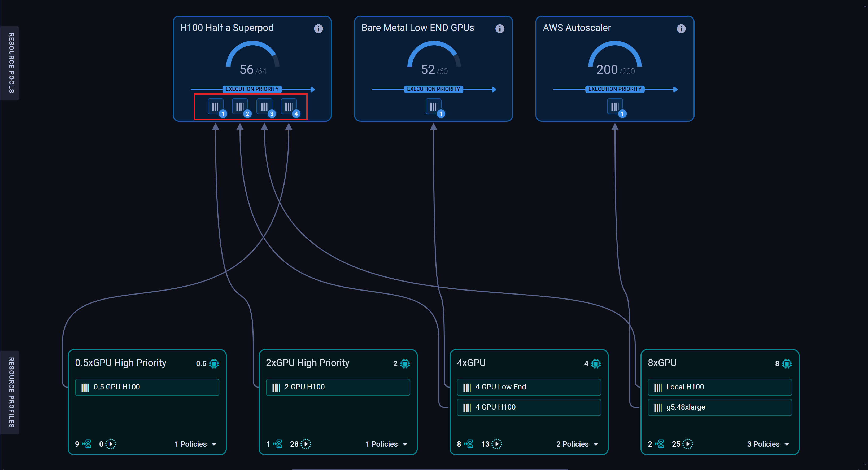
Task: Click queue icon in AWS Autoscaler pool
Action: pos(615,107)
